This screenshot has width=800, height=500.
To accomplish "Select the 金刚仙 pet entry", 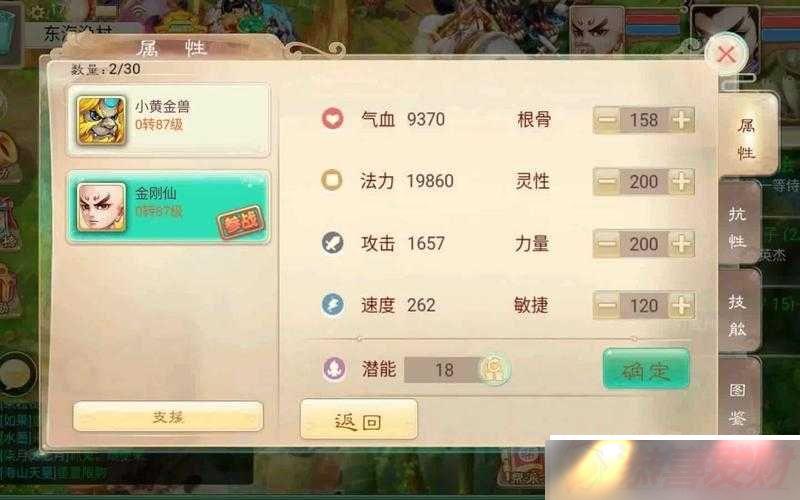I will point(168,207).
